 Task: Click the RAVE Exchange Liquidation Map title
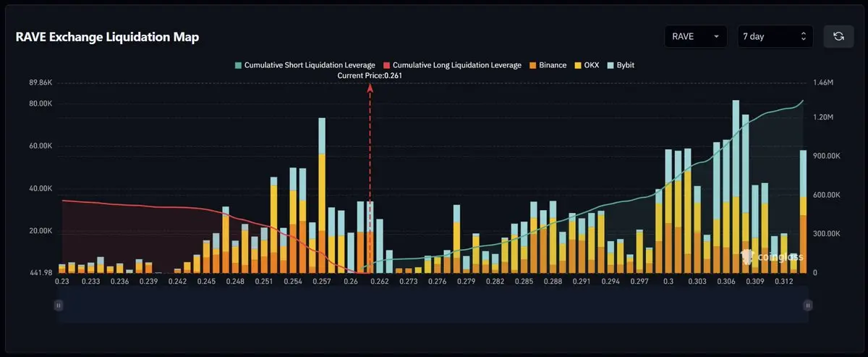pyautogui.click(x=107, y=37)
